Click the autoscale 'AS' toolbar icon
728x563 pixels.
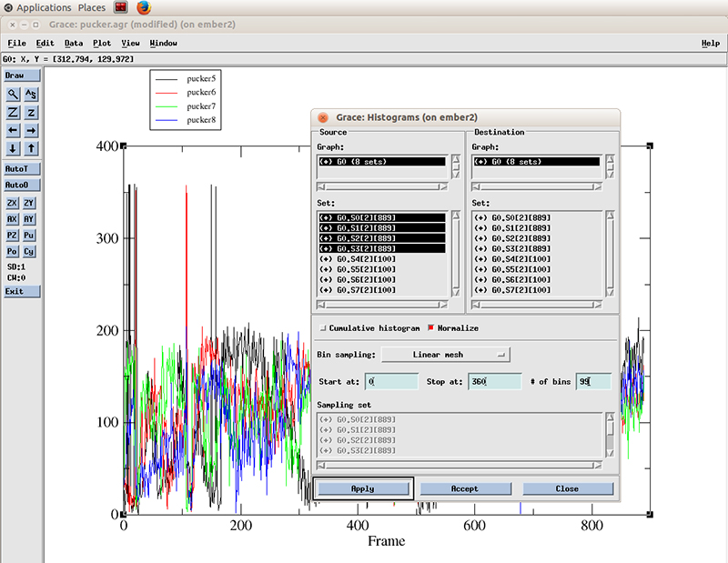click(31, 94)
